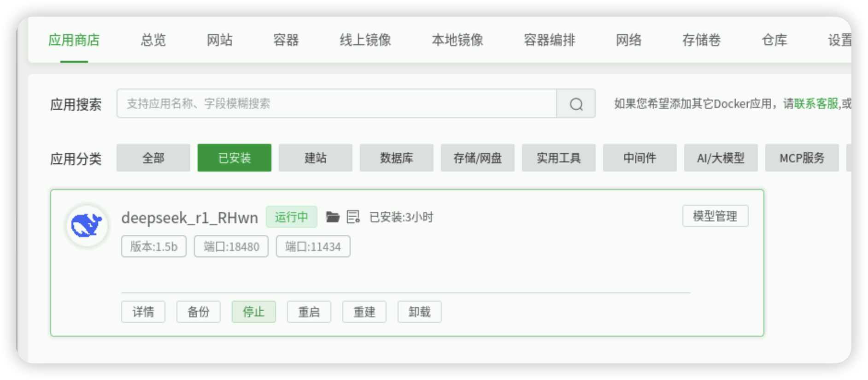Follow the 联系客服 link

[x=816, y=104]
